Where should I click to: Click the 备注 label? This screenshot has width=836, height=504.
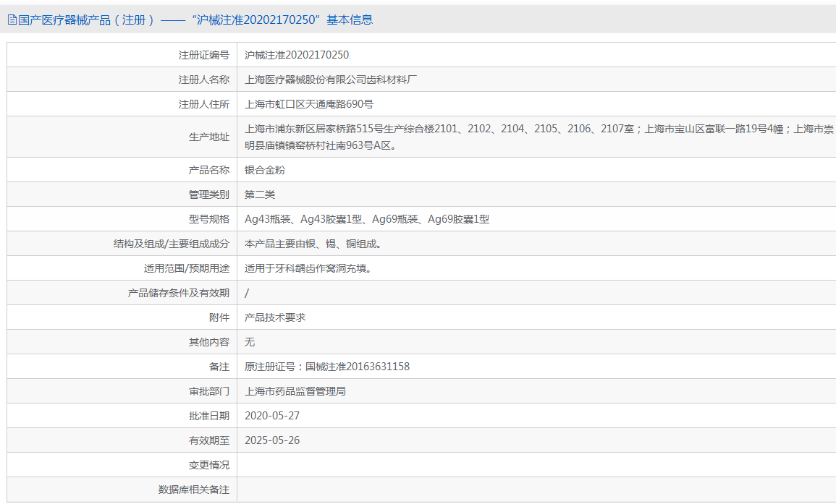tap(219, 367)
